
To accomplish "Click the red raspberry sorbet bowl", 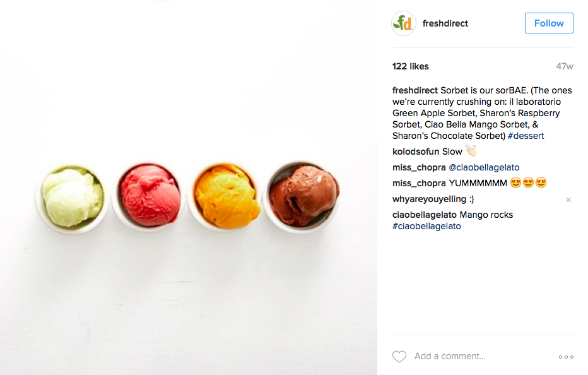I will point(149,197).
